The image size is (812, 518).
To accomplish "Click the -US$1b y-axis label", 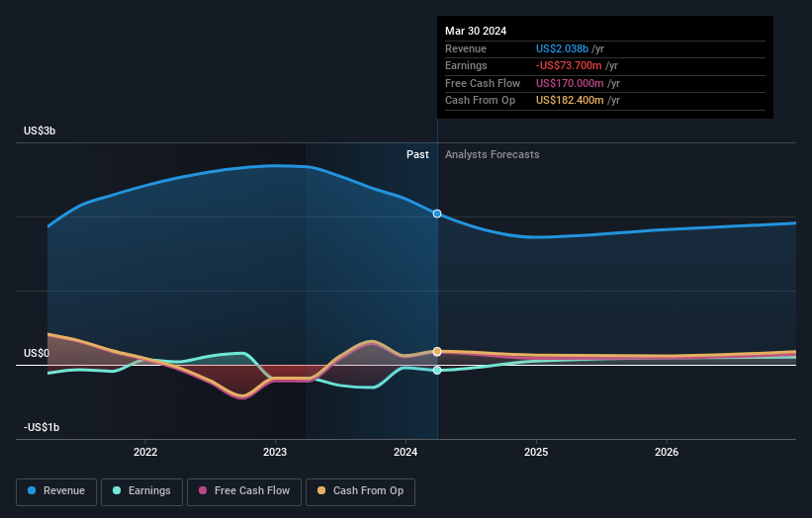I will pyautogui.click(x=42, y=427).
